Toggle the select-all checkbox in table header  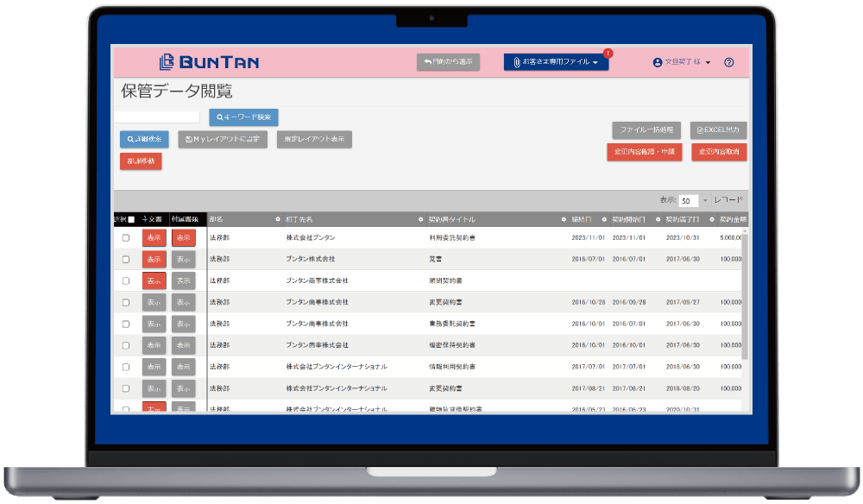pyautogui.click(x=131, y=219)
